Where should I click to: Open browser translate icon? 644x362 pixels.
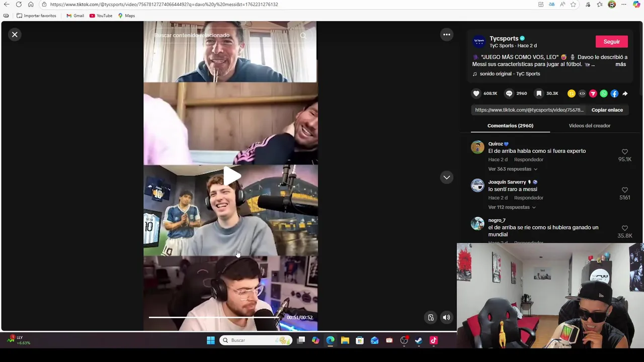click(551, 5)
